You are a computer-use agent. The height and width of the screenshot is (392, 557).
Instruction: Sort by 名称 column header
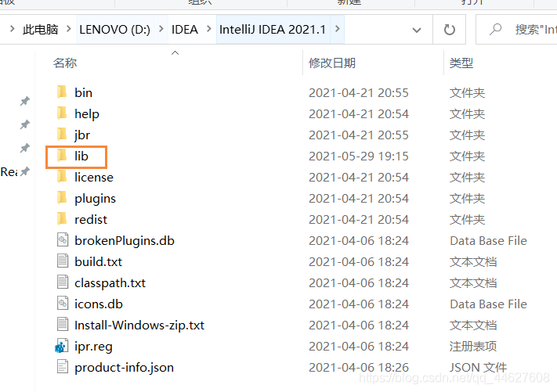tap(65, 63)
